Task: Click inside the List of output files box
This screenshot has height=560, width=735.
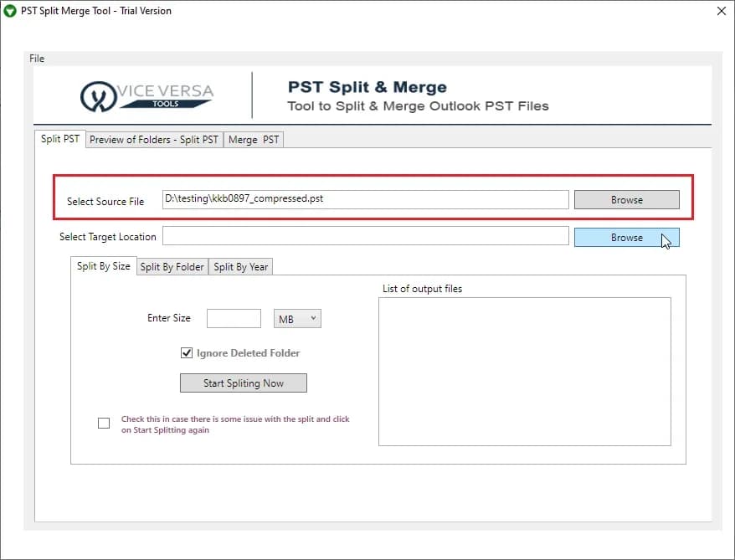Action: [525, 372]
